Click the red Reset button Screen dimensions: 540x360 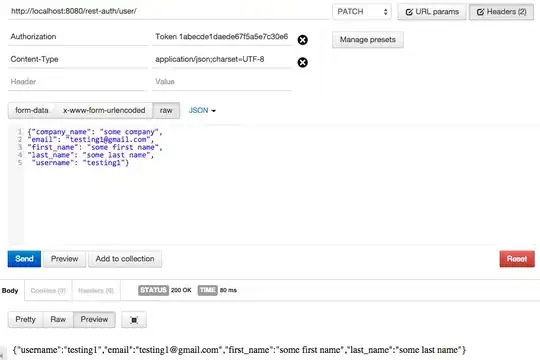(x=517, y=259)
